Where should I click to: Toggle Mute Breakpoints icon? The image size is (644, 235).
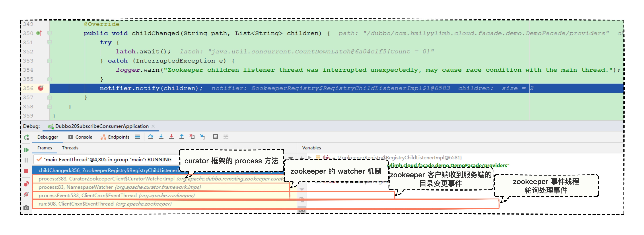26,195
